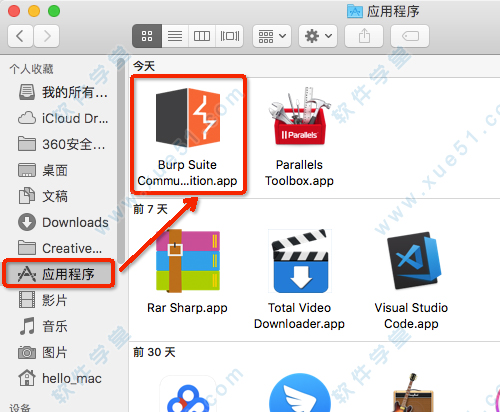Click the 今天 group header

tap(144, 66)
